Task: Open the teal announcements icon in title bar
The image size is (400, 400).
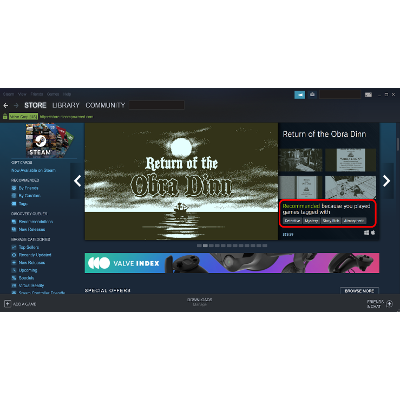Action: (300, 95)
